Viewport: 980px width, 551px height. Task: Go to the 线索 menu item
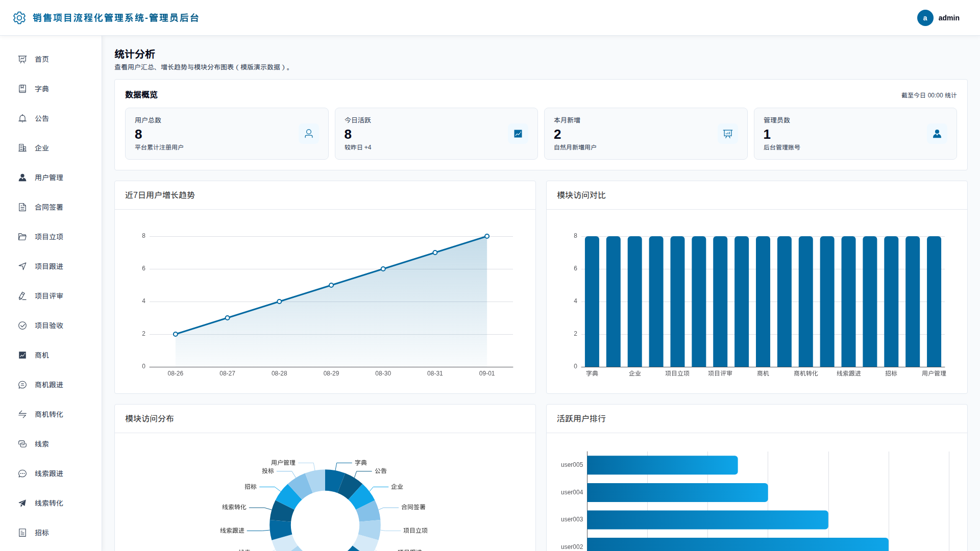coord(51,444)
